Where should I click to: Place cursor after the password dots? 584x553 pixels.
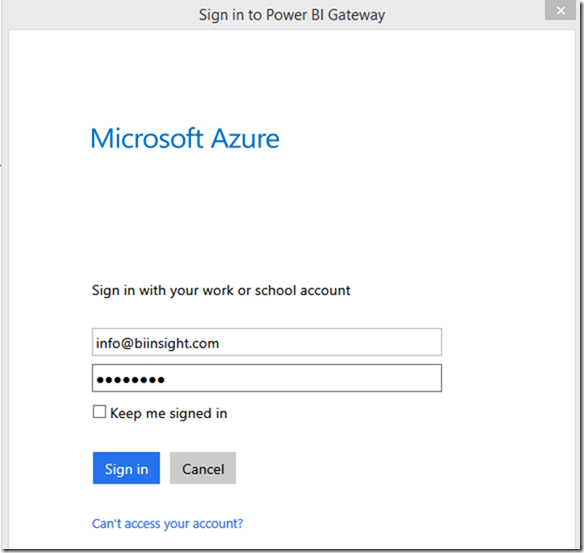pos(165,379)
